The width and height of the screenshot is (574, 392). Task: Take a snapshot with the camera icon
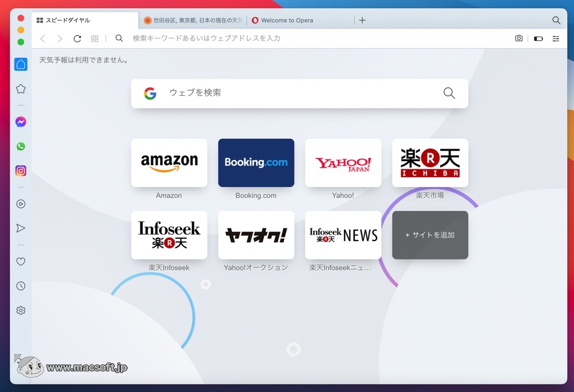click(519, 38)
